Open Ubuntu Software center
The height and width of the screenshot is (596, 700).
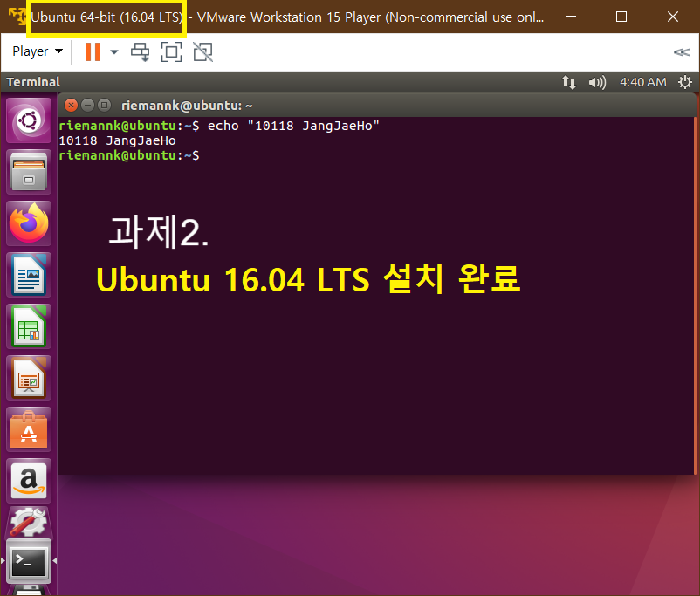pos(29,429)
